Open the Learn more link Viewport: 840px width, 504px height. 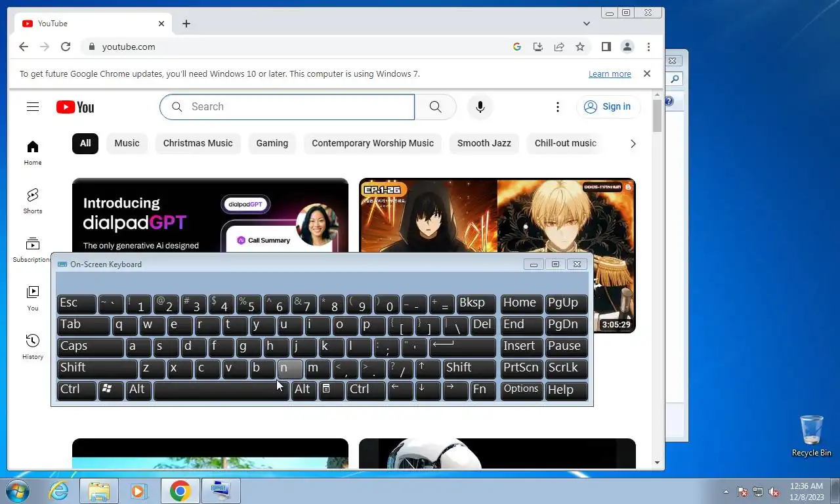610,74
